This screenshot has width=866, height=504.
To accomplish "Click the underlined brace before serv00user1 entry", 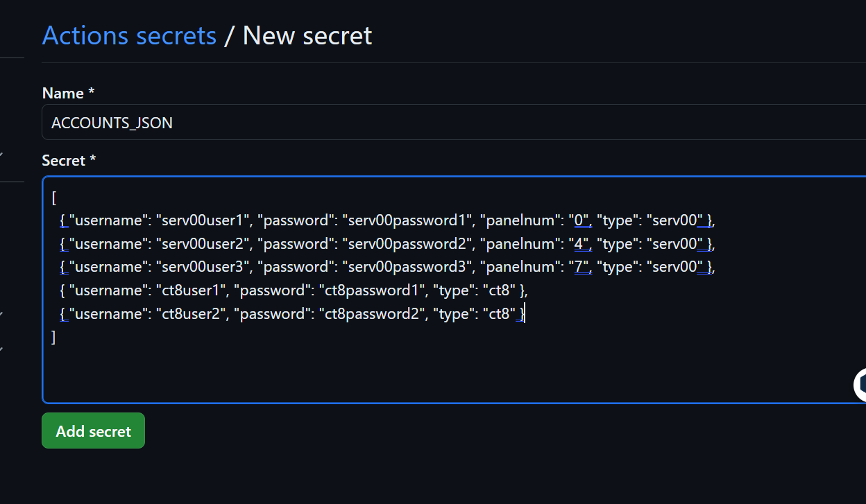I will 63,220.
